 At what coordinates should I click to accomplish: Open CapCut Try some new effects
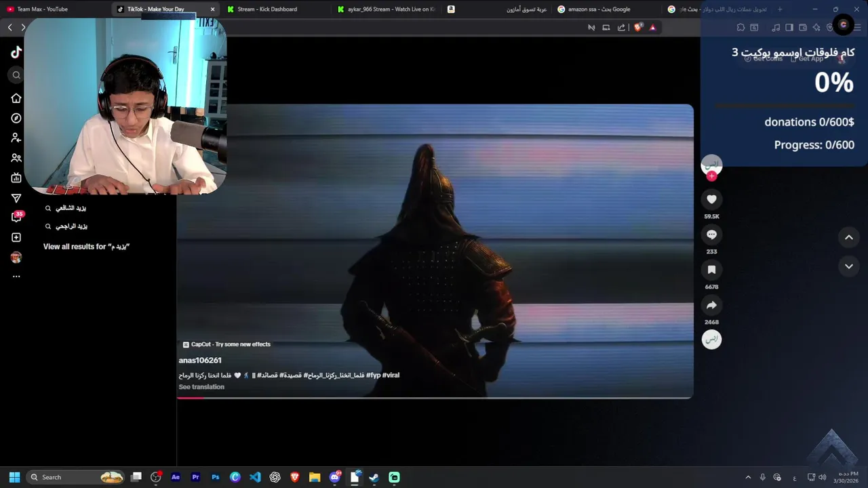tap(226, 344)
